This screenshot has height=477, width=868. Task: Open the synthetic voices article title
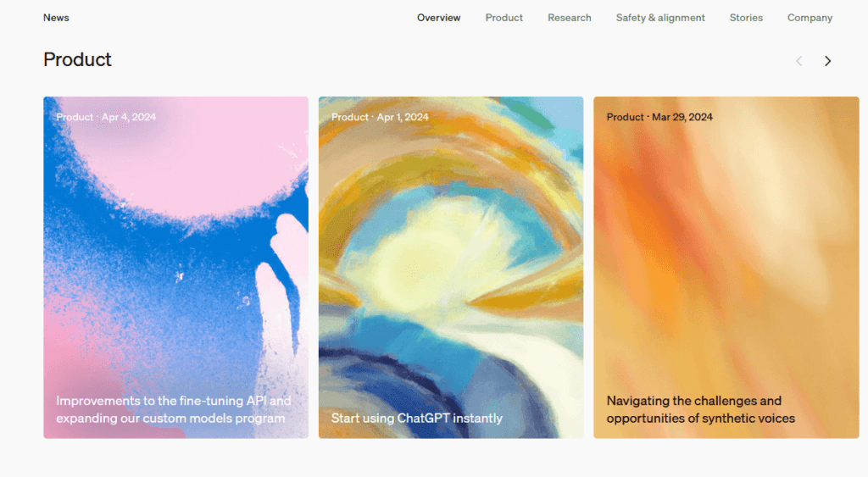coord(700,409)
